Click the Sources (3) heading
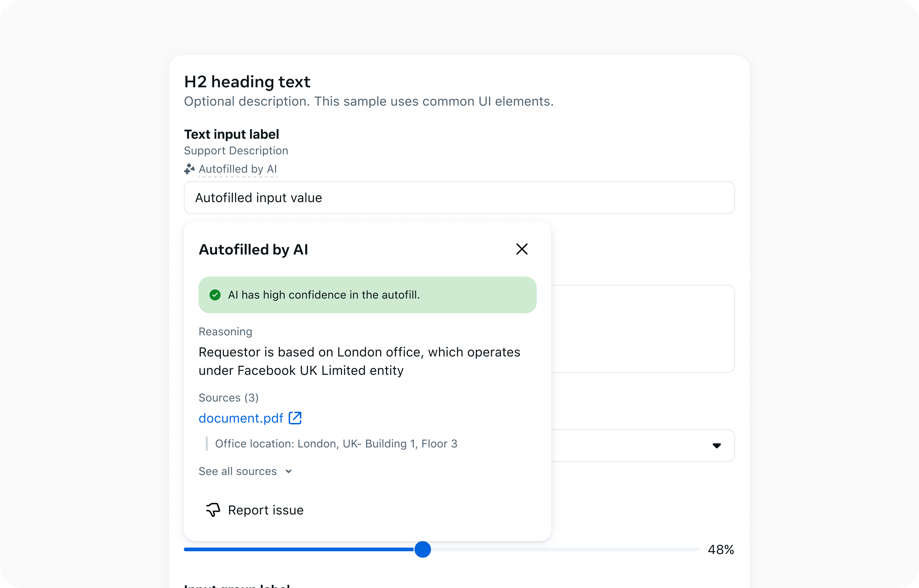 click(x=228, y=397)
